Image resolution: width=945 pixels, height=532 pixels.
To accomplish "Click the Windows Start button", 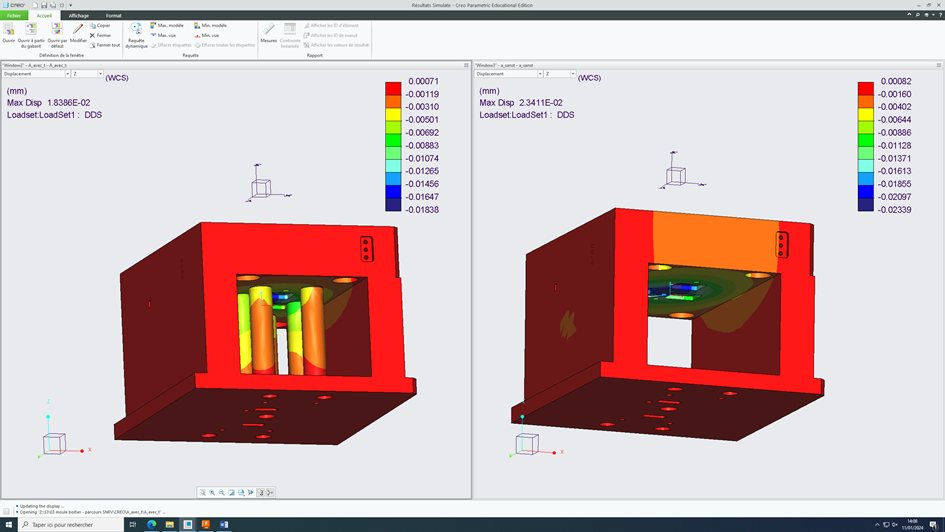I will point(8,525).
